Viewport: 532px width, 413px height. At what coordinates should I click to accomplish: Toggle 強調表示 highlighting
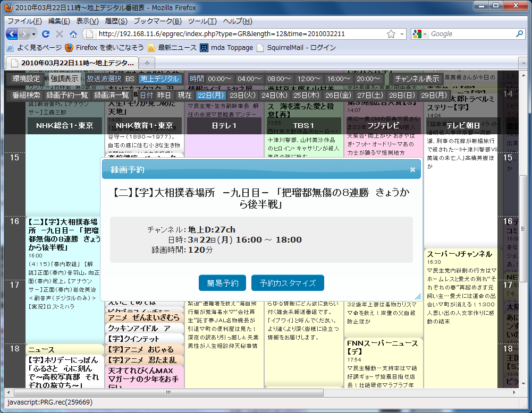pyautogui.click(x=64, y=79)
